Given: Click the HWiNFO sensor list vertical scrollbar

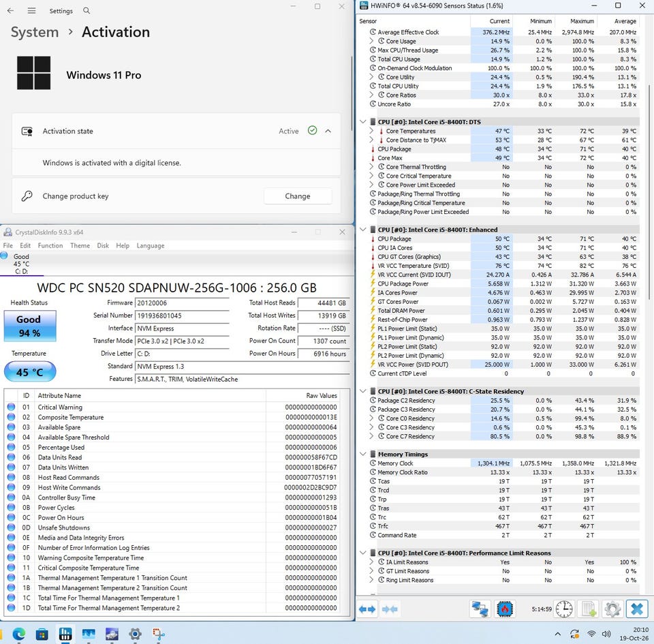Looking at the screenshot, I should [x=649, y=192].
